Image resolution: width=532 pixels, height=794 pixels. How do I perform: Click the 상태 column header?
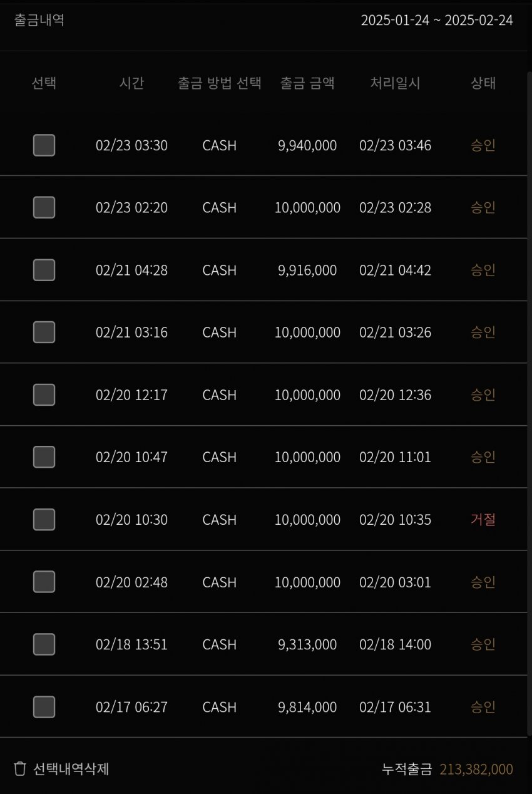click(483, 83)
